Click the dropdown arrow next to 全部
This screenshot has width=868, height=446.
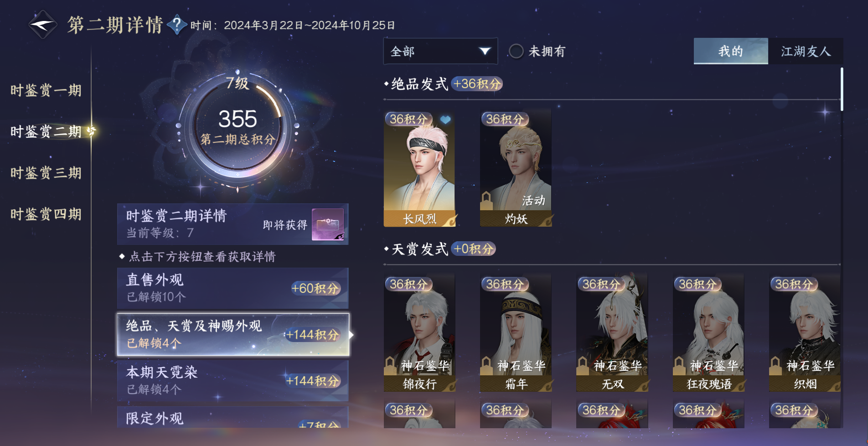485,51
